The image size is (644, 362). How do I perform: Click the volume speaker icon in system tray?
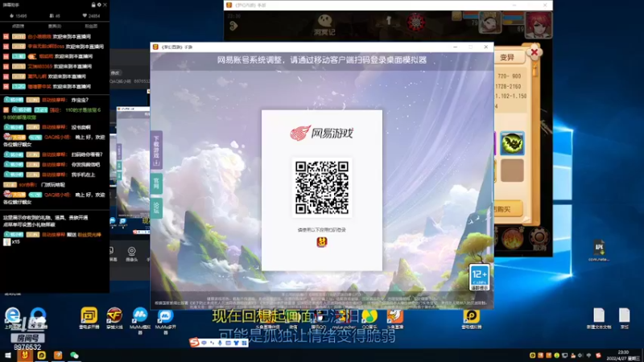coord(580,356)
